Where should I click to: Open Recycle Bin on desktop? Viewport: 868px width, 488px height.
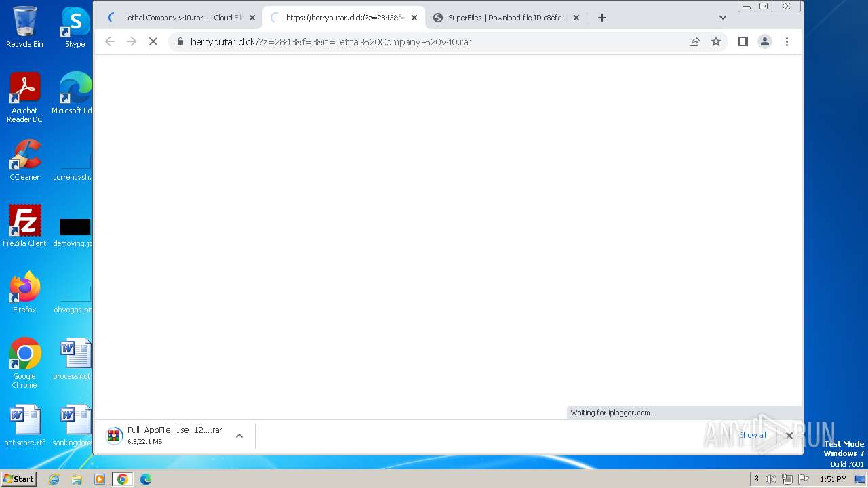click(24, 27)
